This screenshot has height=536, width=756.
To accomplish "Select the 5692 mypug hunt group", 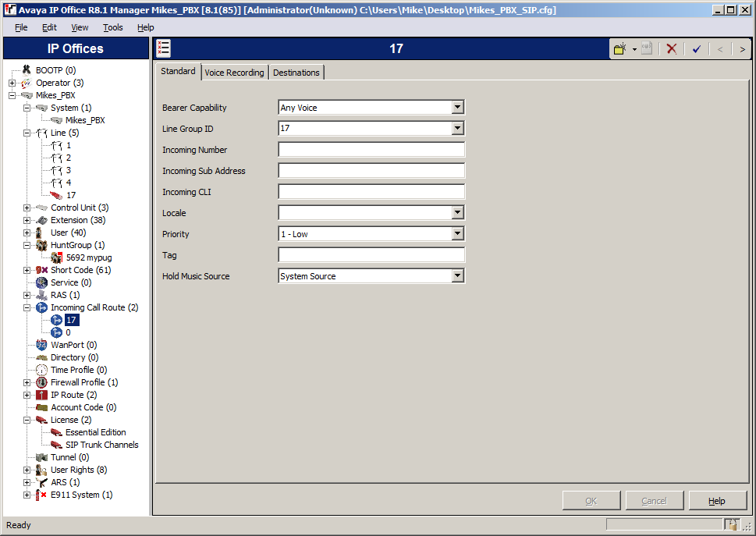I will click(89, 258).
